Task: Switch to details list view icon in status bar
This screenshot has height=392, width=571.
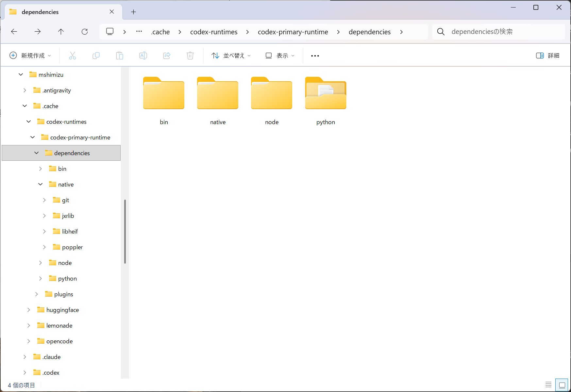Action: coord(548,384)
